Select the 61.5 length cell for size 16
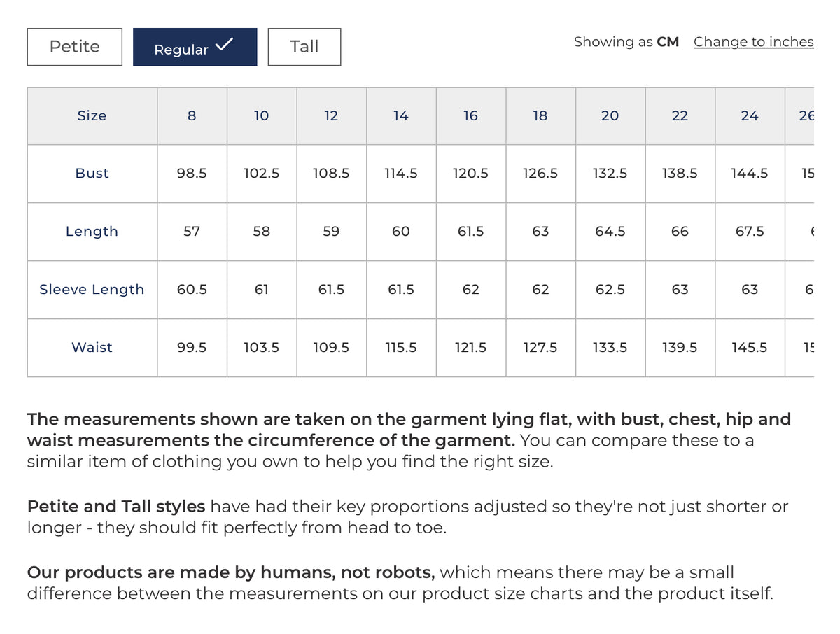 click(x=470, y=232)
